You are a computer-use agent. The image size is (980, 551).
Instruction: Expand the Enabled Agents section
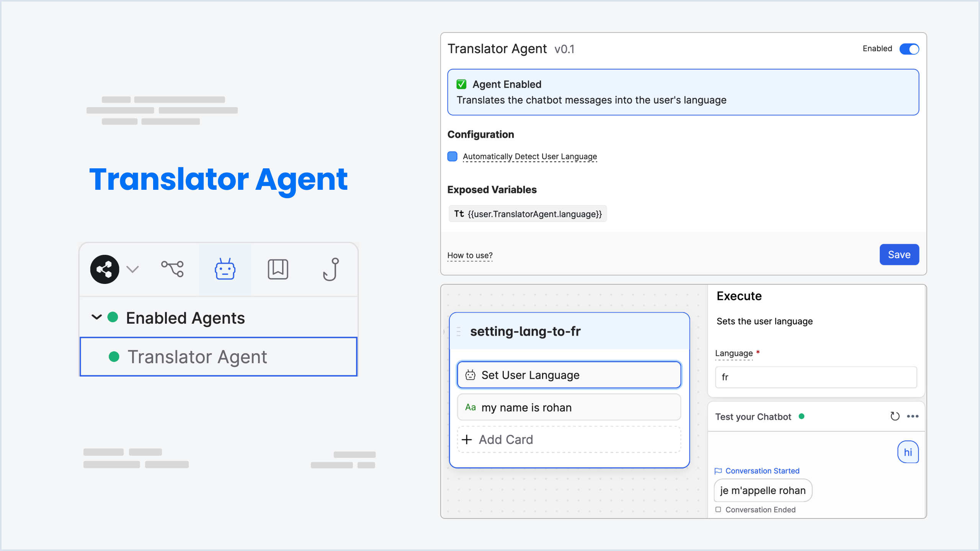96,317
